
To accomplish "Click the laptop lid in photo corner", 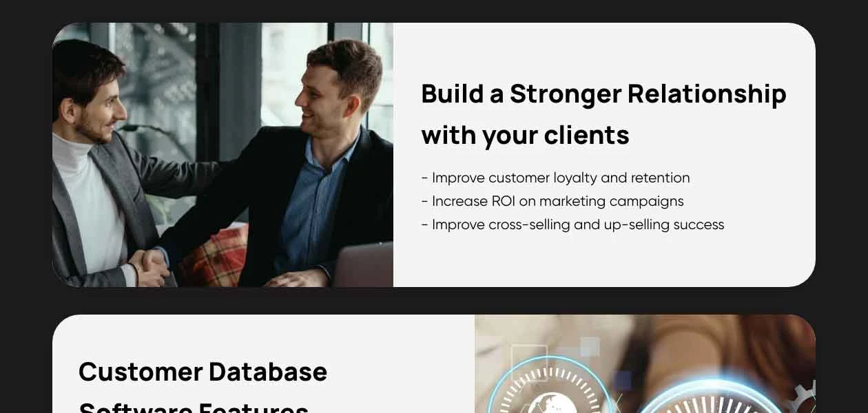I will 364,265.
